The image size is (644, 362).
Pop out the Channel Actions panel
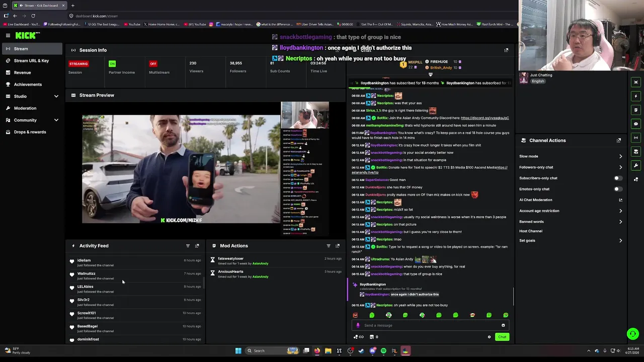click(x=619, y=141)
